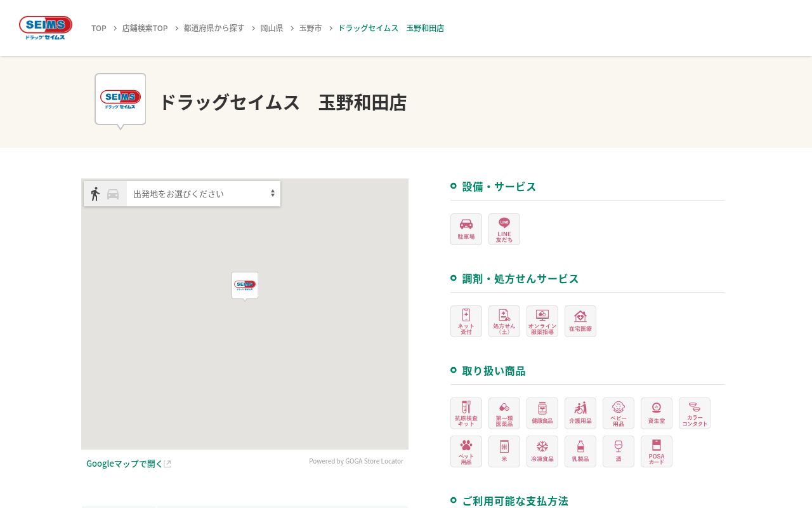This screenshot has height=508, width=812.
Task: Click the 抗原検査キット icon
Action: pyautogui.click(x=466, y=413)
